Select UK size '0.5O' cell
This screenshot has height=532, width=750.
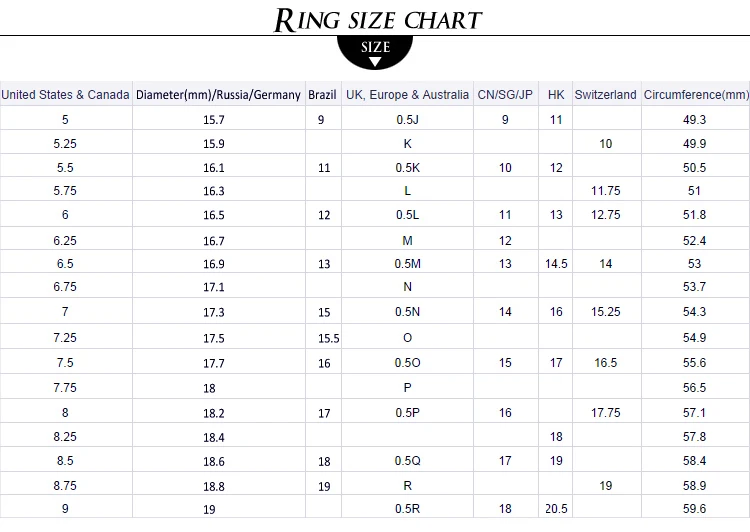(x=408, y=363)
